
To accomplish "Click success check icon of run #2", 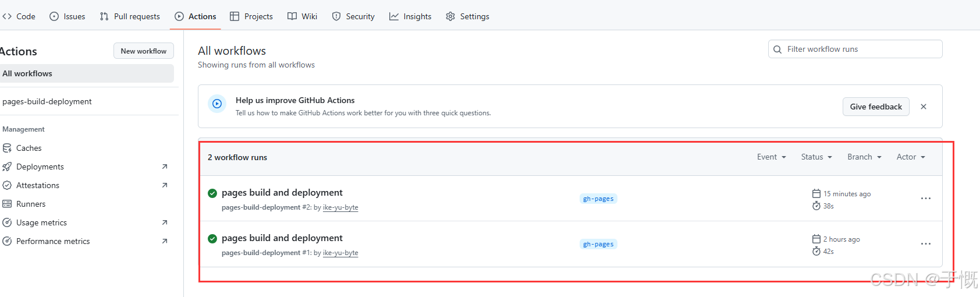I will 212,193.
